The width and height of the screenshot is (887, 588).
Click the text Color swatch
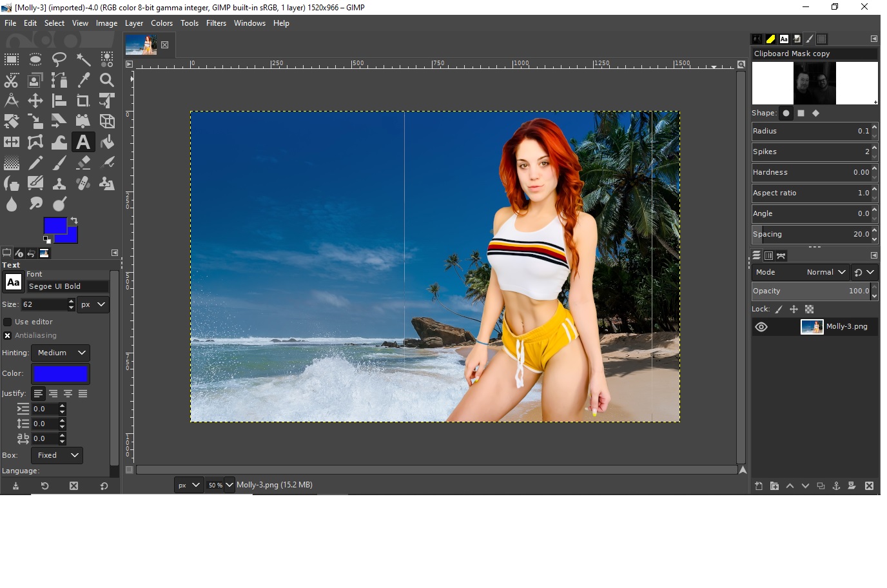(x=61, y=374)
